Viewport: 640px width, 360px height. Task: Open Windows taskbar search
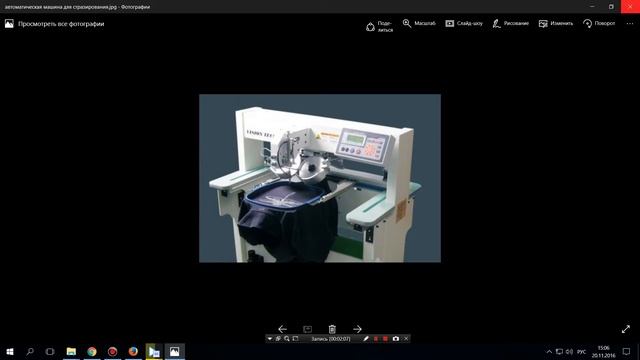click(x=30, y=351)
